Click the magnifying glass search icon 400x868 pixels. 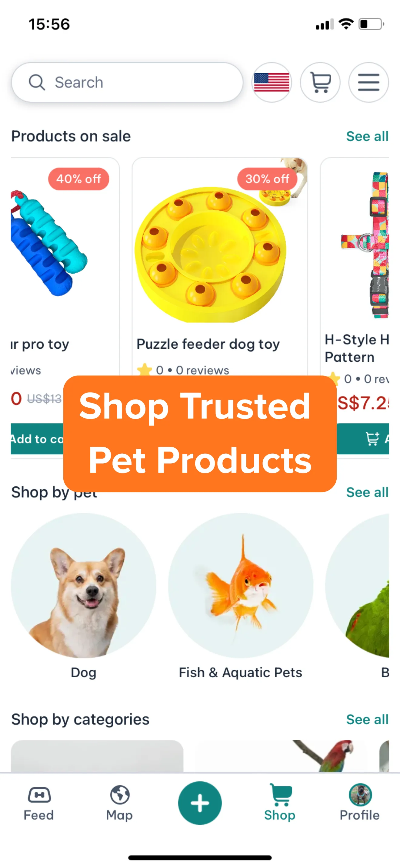point(37,82)
